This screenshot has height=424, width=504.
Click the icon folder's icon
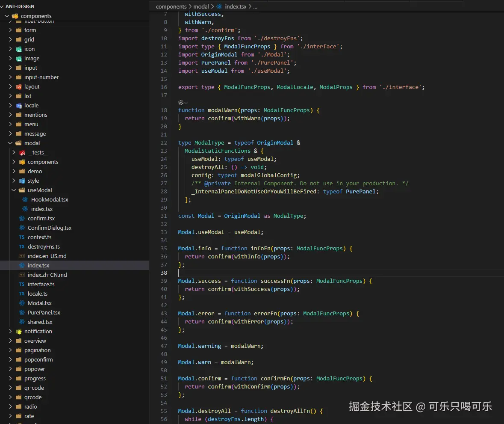click(19, 49)
